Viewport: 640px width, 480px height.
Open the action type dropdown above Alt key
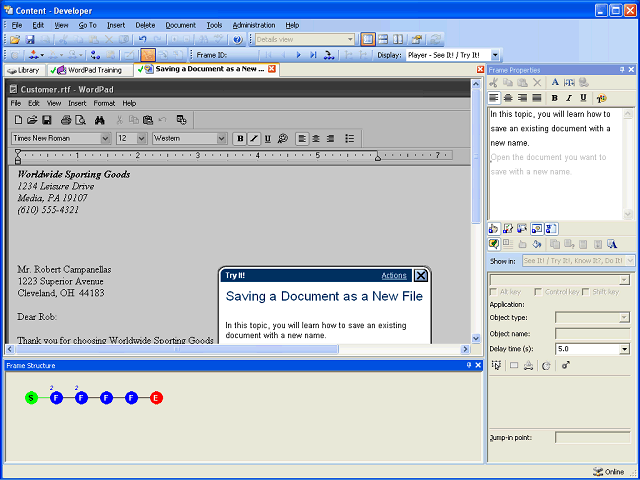coord(624,280)
